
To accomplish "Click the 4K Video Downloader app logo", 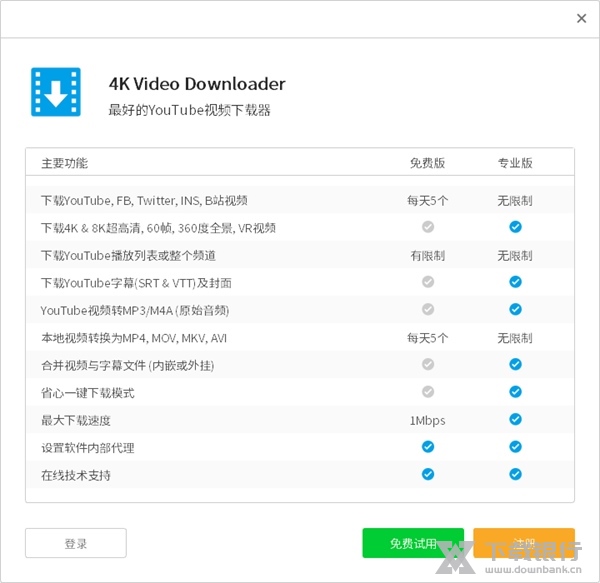I will pyautogui.click(x=56, y=92).
